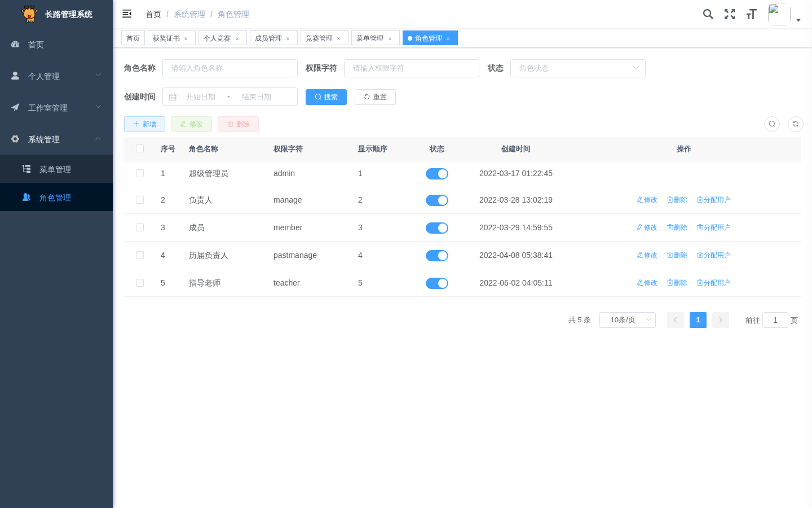This screenshot has width=812, height=508.
Task: Toggle status switch for 超级管理员
Action: click(x=437, y=174)
